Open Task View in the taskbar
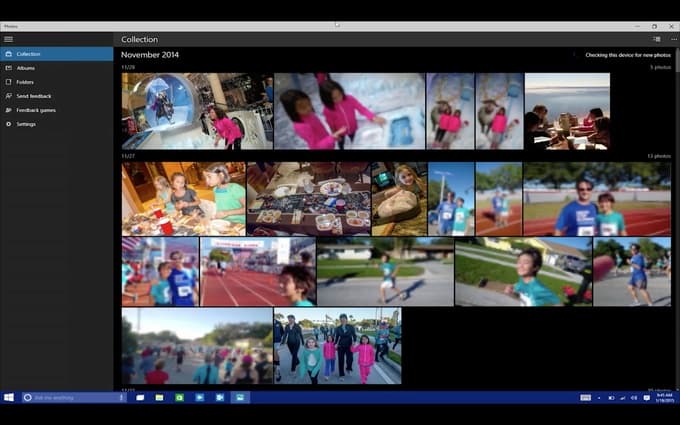Viewport: 680px width, 425px height. click(140, 397)
